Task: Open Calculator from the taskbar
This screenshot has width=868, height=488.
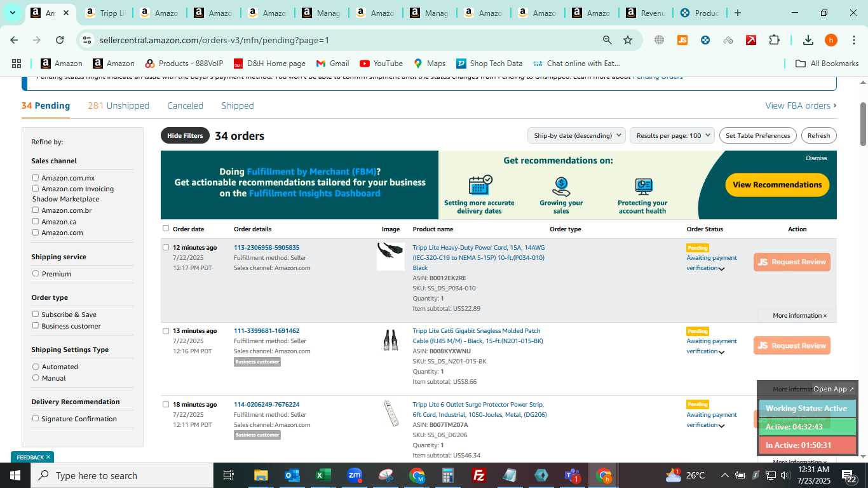Action: [448, 475]
